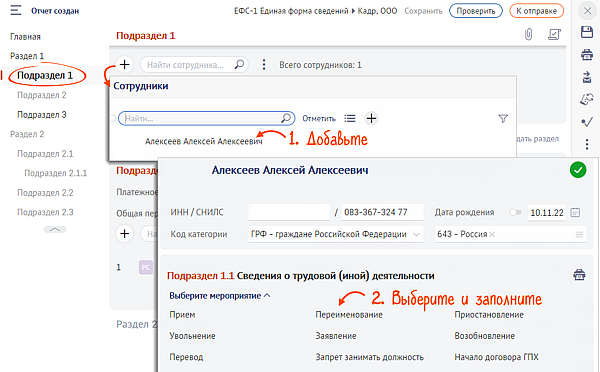This screenshot has width=600, height=372.
Task: Click magnifier in Найти сотрудника field
Action: coord(239,64)
